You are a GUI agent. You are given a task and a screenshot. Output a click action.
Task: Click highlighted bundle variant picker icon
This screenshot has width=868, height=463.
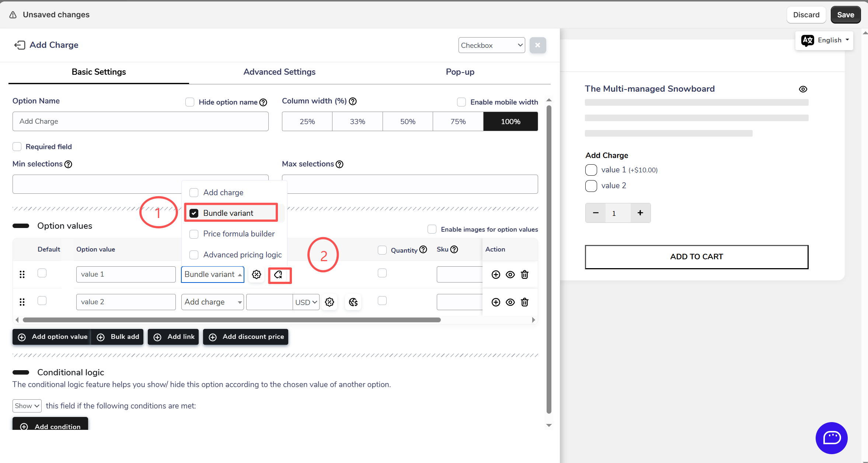(x=279, y=275)
